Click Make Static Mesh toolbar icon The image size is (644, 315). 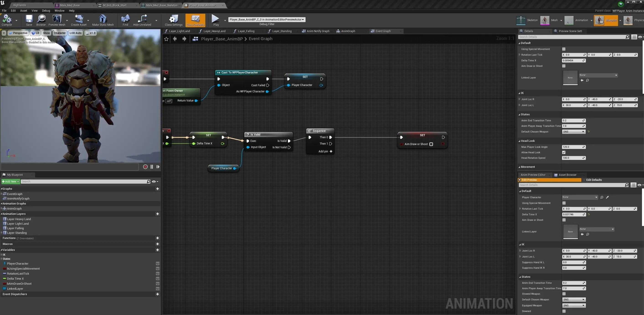point(103,20)
